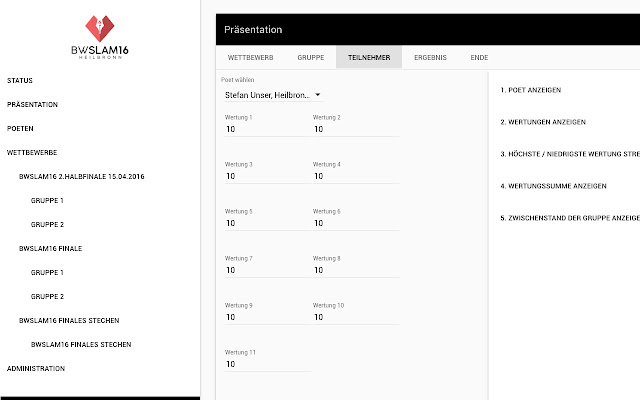
Task: Open the Poet wählen dropdown arrow
Action: tap(318, 95)
